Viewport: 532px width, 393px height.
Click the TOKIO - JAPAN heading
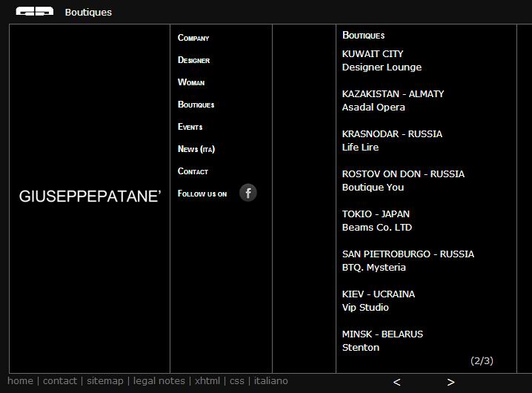[376, 214]
